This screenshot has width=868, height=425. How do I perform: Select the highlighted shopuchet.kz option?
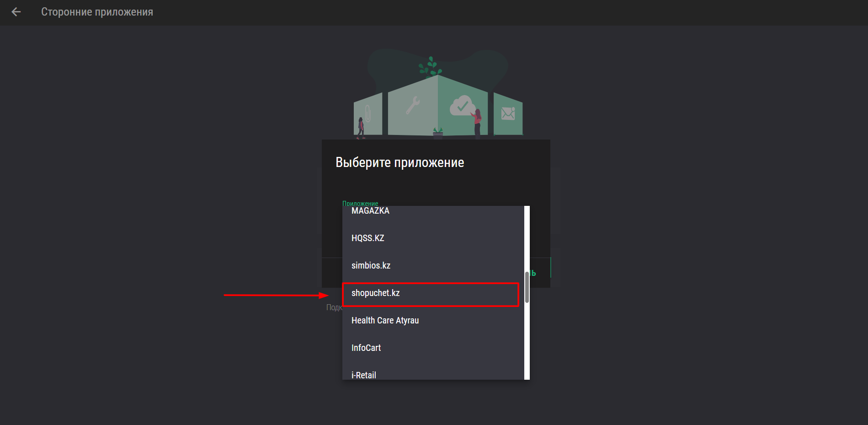[376, 293]
